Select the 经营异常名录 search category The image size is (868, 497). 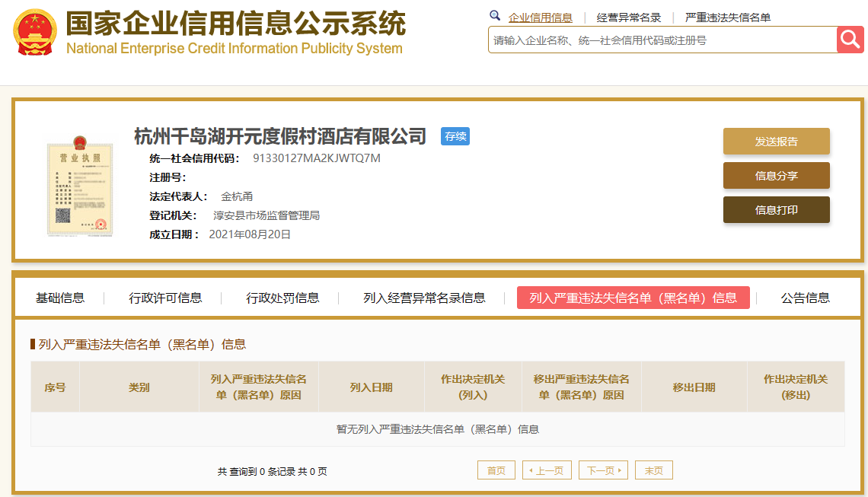629,18
